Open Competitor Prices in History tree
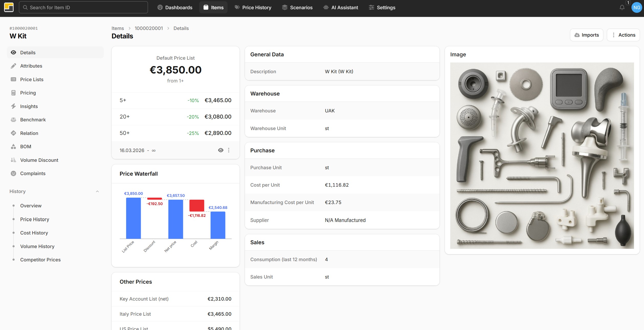This screenshot has width=644, height=330. click(x=40, y=260)
